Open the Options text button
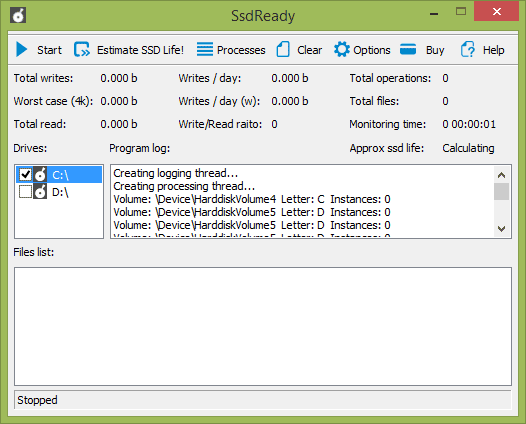Image resolution: width=526 pixels, height=424 pixels. click(372, 50)
